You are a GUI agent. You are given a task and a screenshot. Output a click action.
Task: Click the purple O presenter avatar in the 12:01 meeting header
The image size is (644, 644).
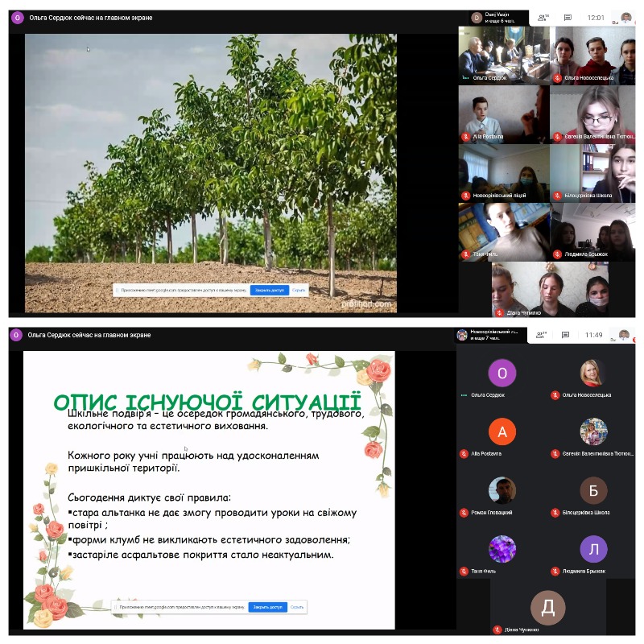[17, 18]
